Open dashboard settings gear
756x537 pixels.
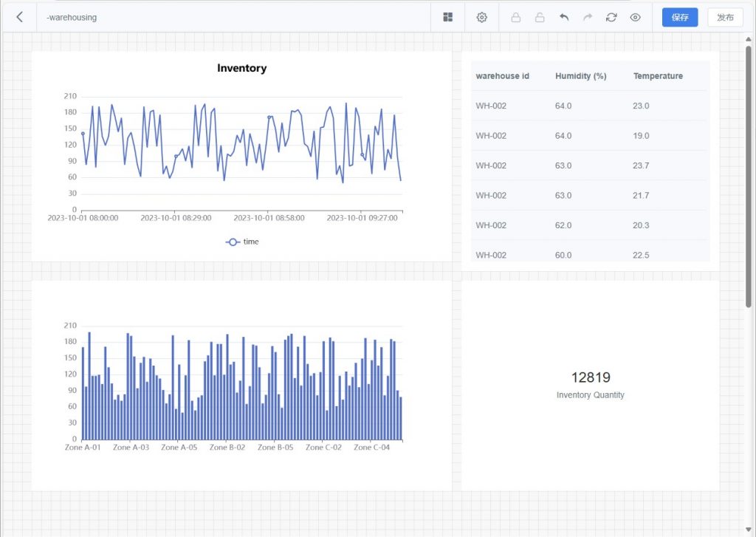coord(482,17)
